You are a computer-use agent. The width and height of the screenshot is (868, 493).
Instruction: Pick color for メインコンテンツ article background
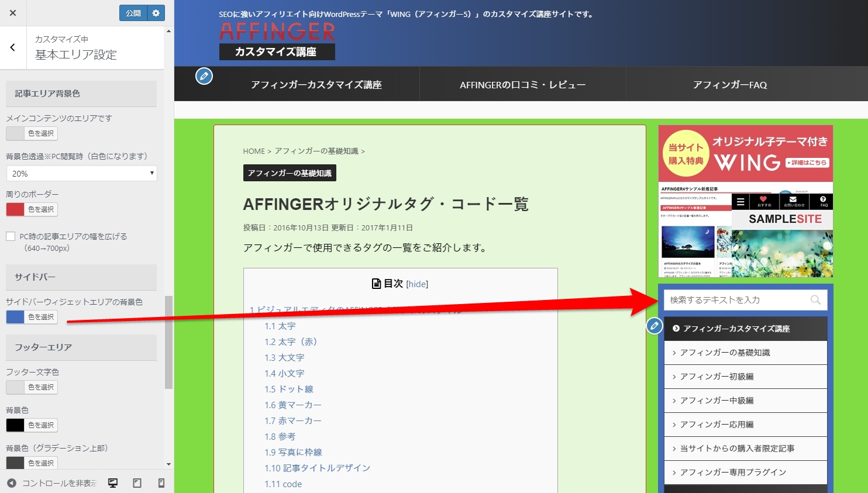pyautogui.click(x=32, y=133)
